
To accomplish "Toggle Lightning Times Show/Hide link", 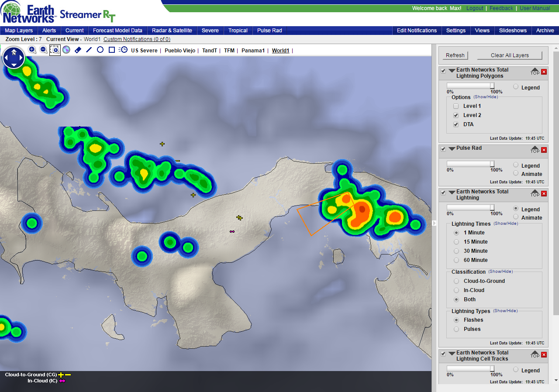I will [506, 224].
